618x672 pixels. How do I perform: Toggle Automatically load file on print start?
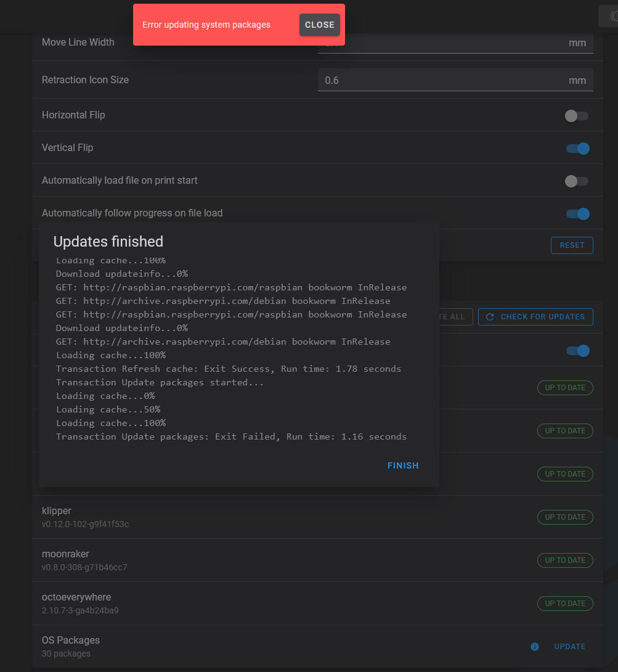(577, 181)
